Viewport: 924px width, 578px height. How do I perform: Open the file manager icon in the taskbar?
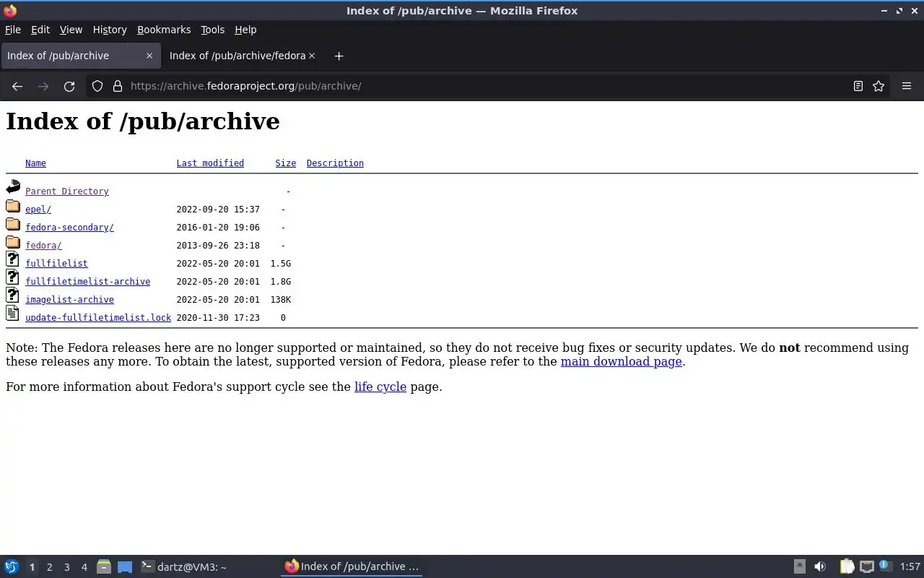click(103, 566)
